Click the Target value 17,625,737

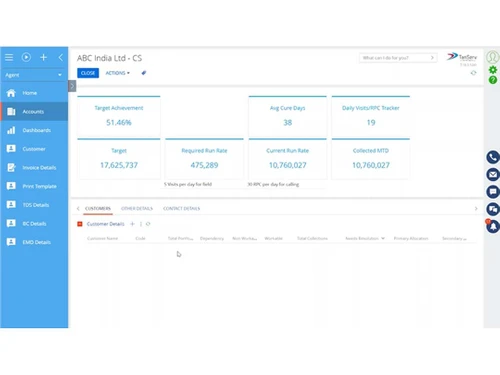click(x=119, y=165)
